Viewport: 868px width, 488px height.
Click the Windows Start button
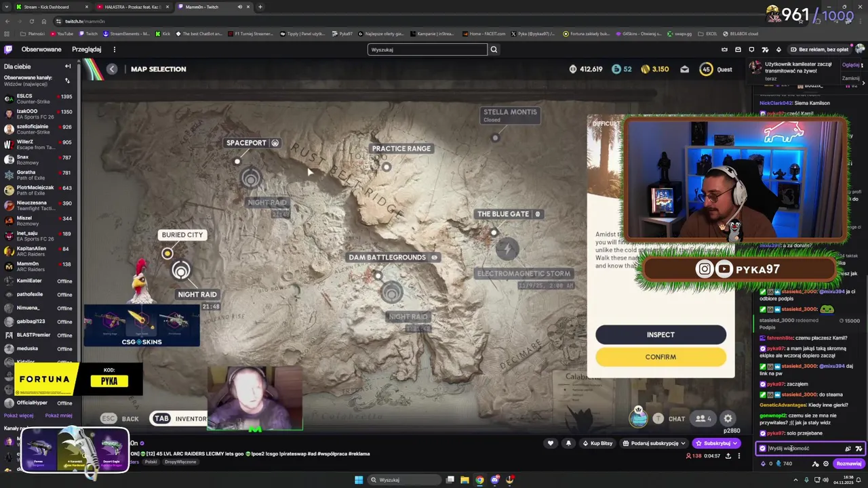(358, 480)
